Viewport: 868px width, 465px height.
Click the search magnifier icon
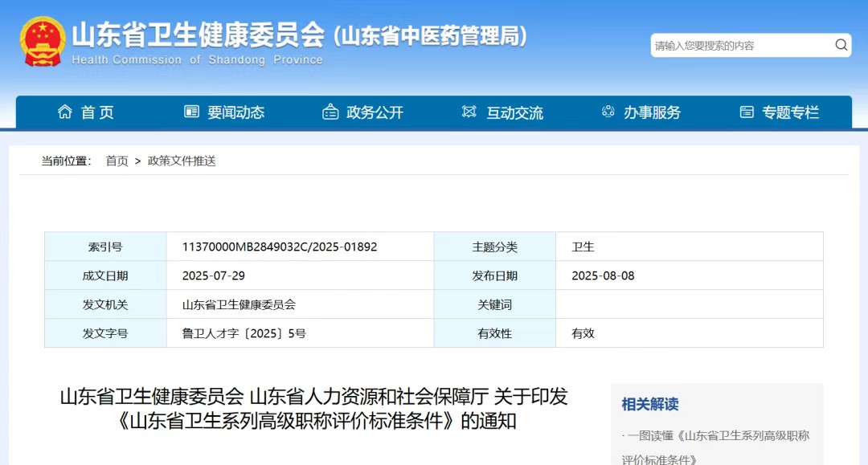click(841, 45)
